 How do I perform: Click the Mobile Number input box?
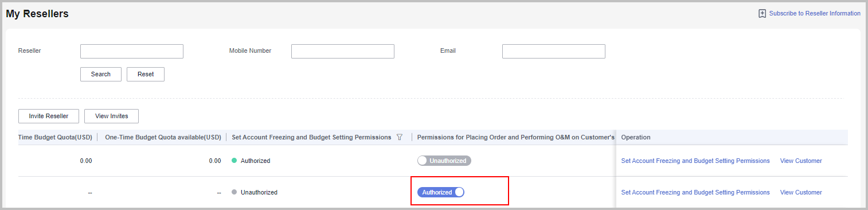[x=343, y=51]
